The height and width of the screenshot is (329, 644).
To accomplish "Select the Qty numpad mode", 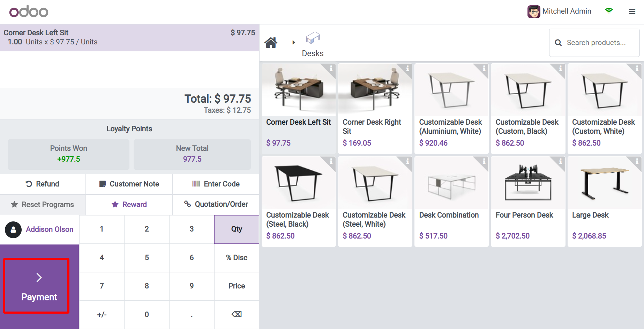I will tap(237, 229).
